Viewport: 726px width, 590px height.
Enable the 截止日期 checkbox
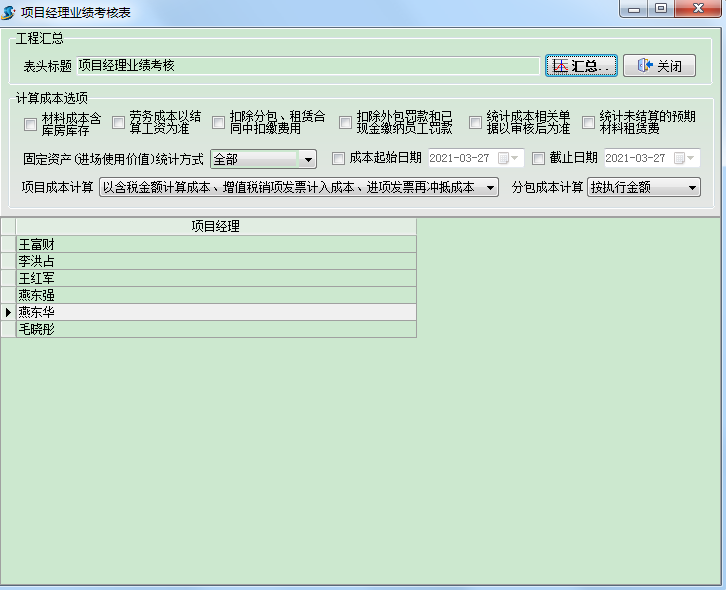[x=539, y=158]
